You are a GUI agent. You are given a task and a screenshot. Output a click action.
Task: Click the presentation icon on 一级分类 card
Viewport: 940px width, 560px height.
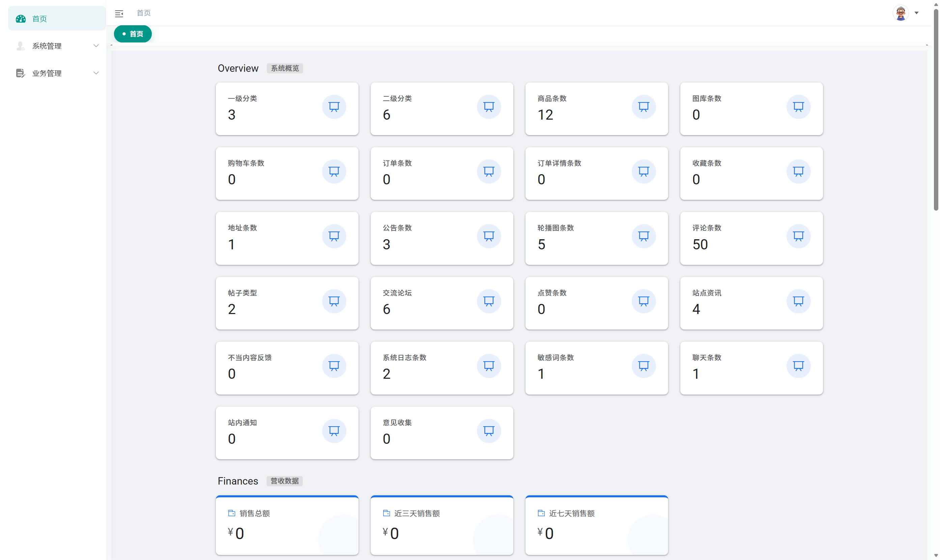[334, 107]
